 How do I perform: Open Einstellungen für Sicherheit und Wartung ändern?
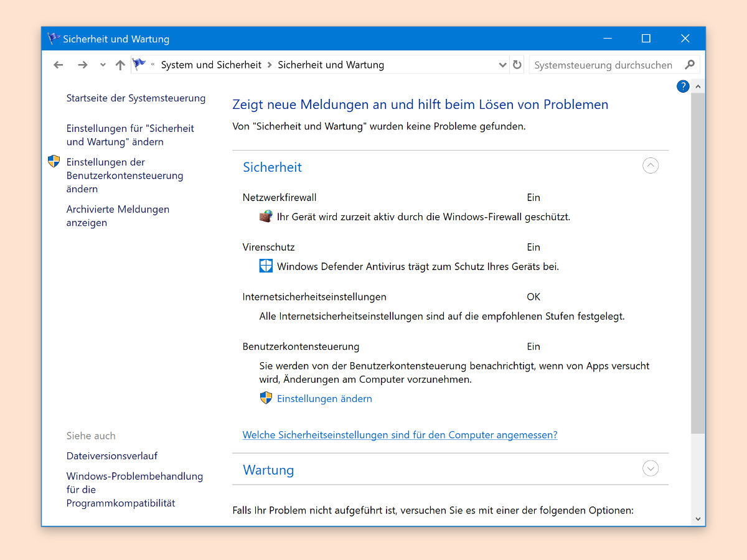[130, 135]
